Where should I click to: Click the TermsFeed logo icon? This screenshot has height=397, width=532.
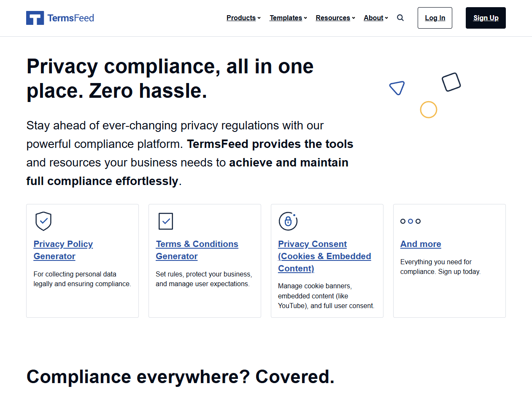[x=35, y=18]
